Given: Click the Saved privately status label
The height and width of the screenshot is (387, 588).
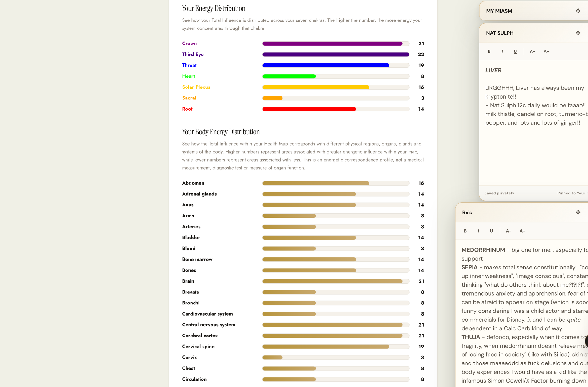Looking at the screenshot, I should click(499, 193).
